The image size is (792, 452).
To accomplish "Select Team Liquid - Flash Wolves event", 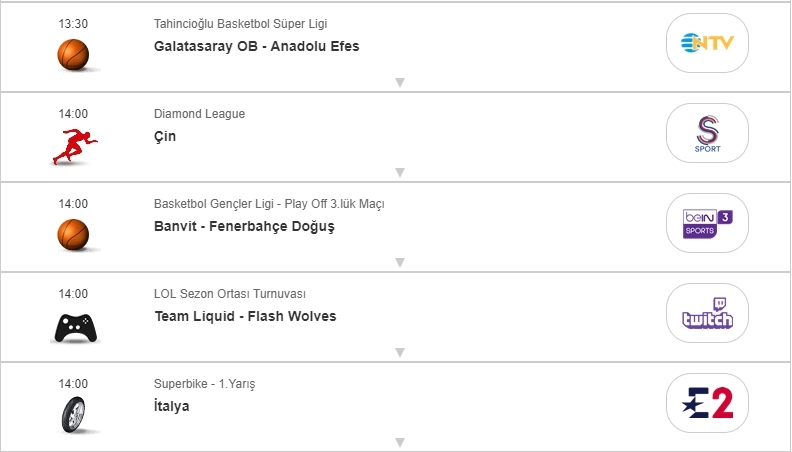I will pos(245,316).
